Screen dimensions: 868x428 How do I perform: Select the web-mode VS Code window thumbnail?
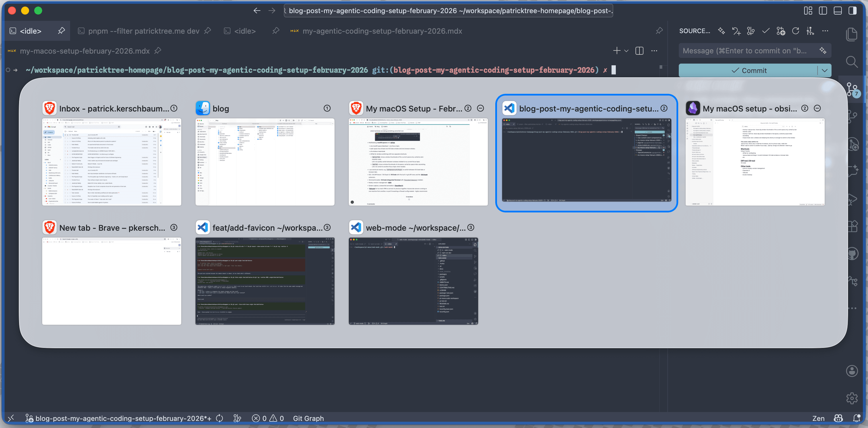point(413,281)
